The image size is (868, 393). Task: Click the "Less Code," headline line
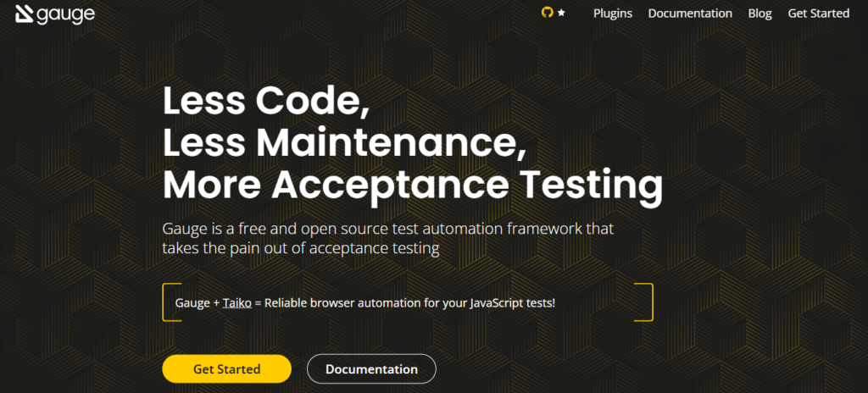[x=265, y=102]
